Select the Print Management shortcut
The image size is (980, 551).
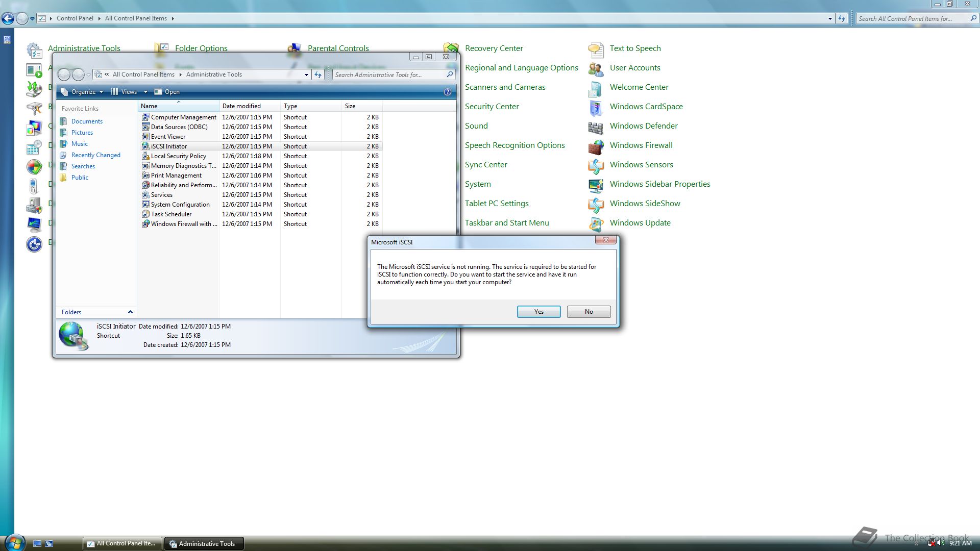171,176
